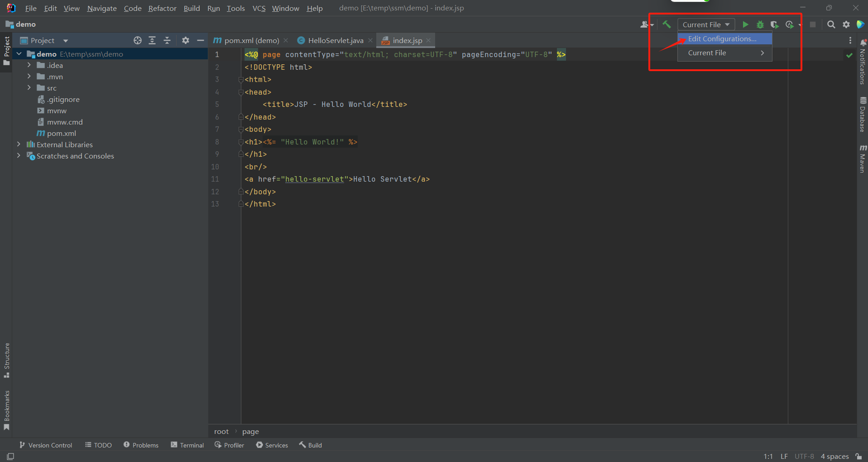The width and height of the screenshot is (868, 462).
Task: Click the LF line separator in status bar
Action: click(x=784, y=456)
